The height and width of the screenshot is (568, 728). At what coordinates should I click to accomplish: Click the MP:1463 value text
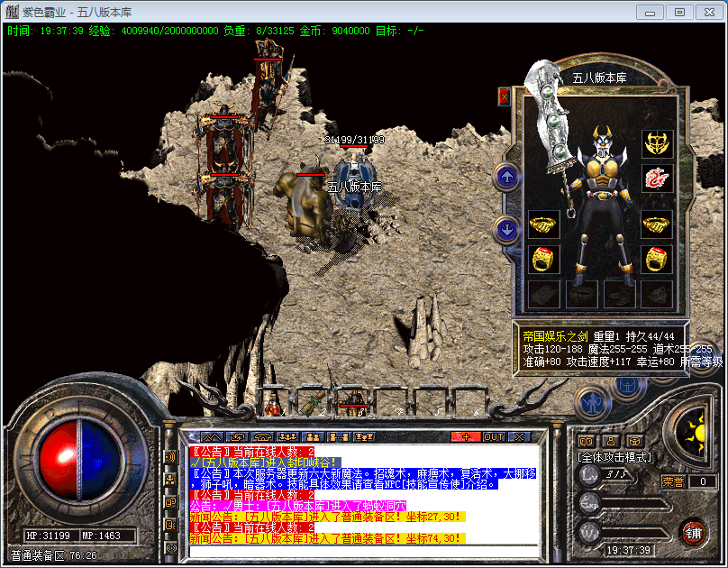(x=101, y=536)
